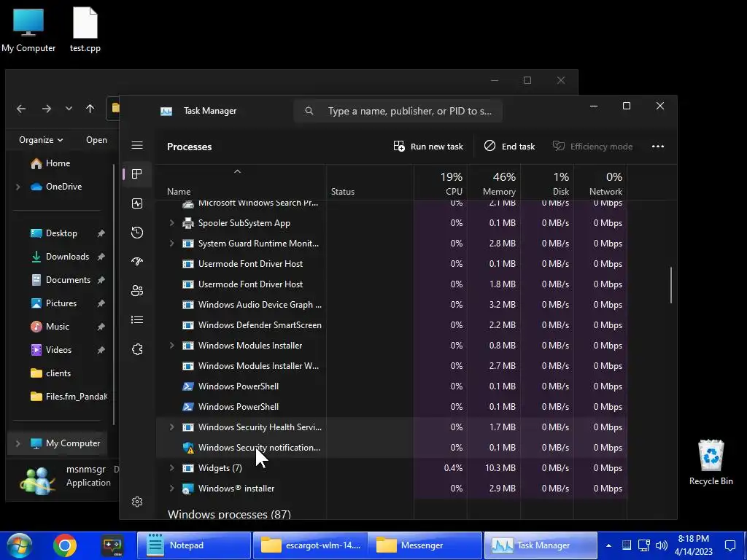Screen dimensions: 747x560
Task: Open the Startup apps sidebar icon
Action: pyautogui.click(x=137, y=262)
